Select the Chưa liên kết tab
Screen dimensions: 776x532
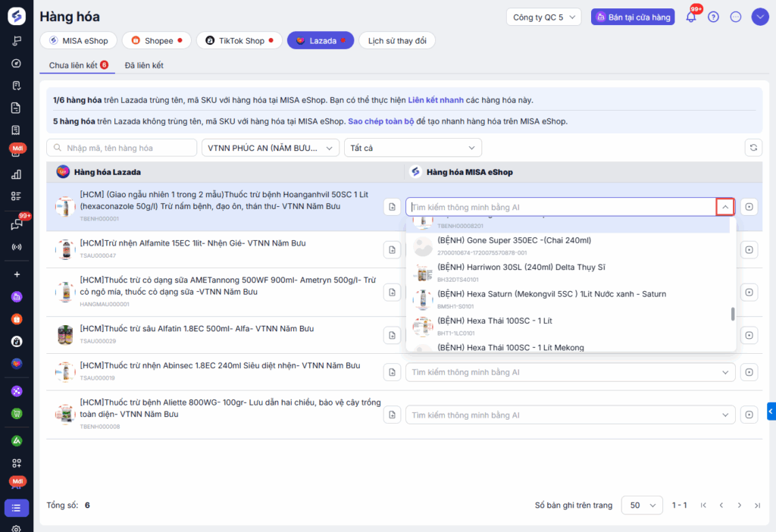point(78,65)
